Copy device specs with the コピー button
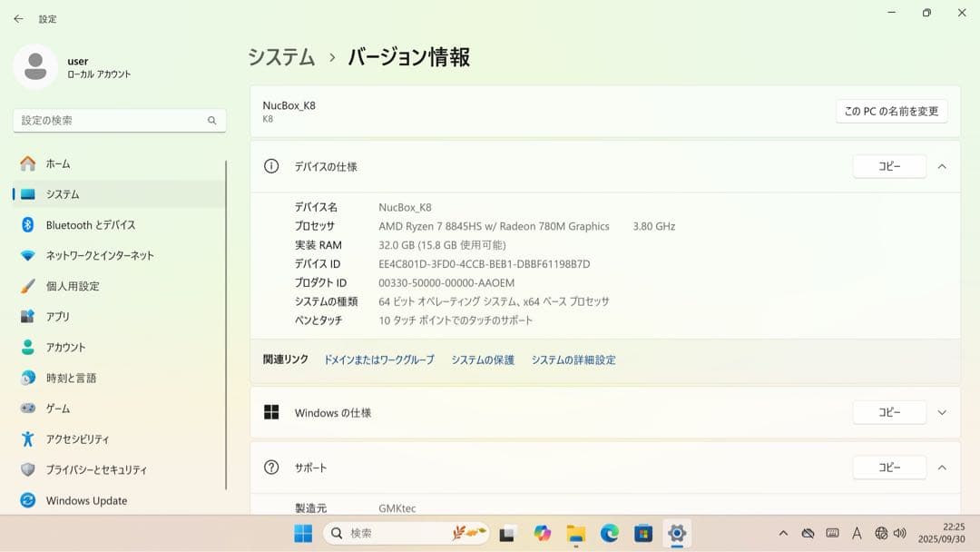 [x=889, y=166]
